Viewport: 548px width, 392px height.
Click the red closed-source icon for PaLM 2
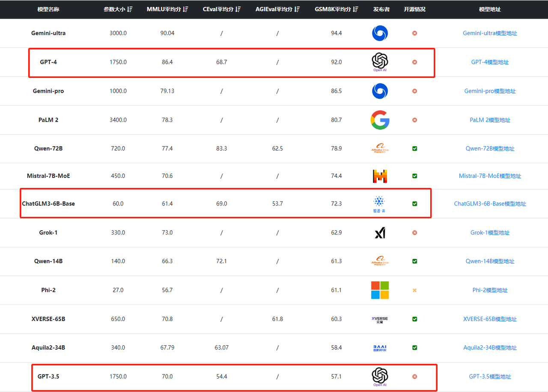click(x=414, y=120)
